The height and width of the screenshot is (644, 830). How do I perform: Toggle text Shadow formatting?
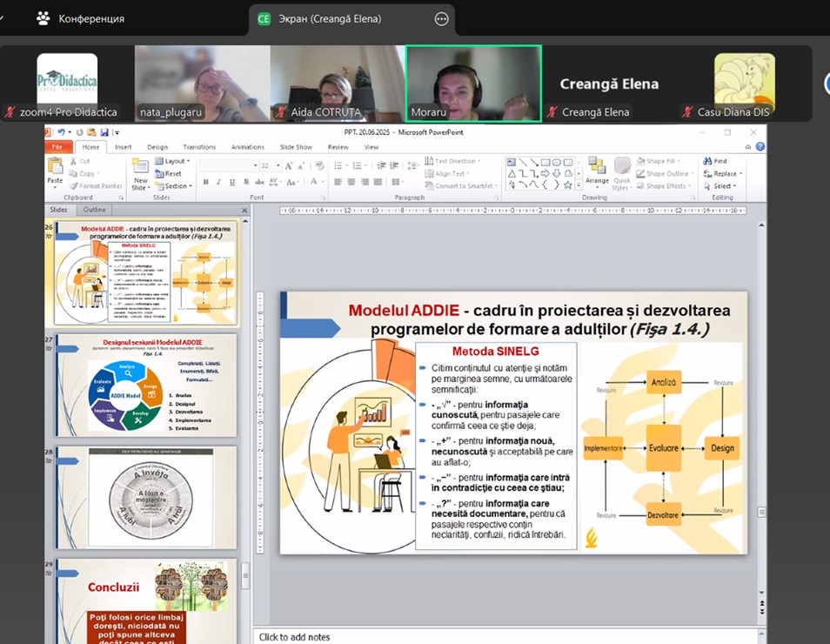click(x=245, y=182)
